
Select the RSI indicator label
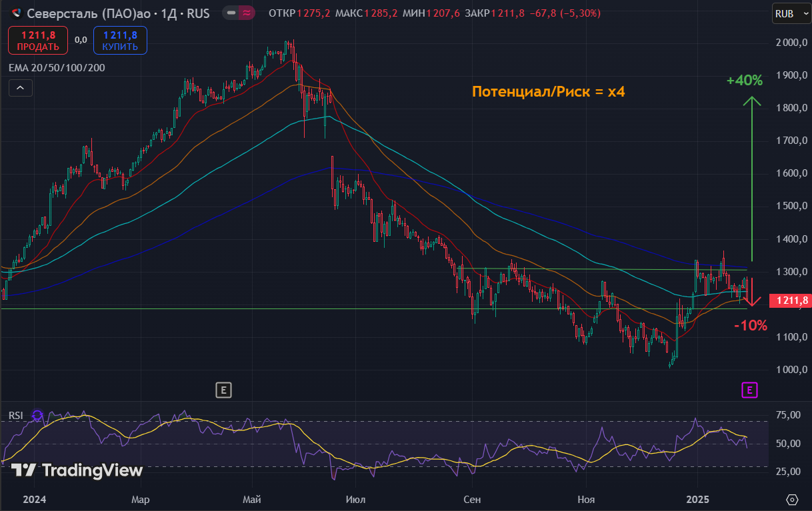pyautogui.click(x=15, y=416)
